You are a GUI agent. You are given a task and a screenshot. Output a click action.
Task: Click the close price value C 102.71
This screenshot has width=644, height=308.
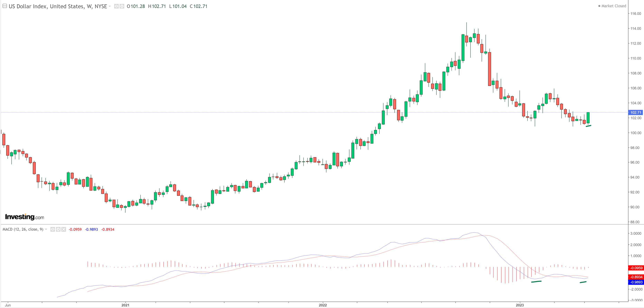pos(198,6)
